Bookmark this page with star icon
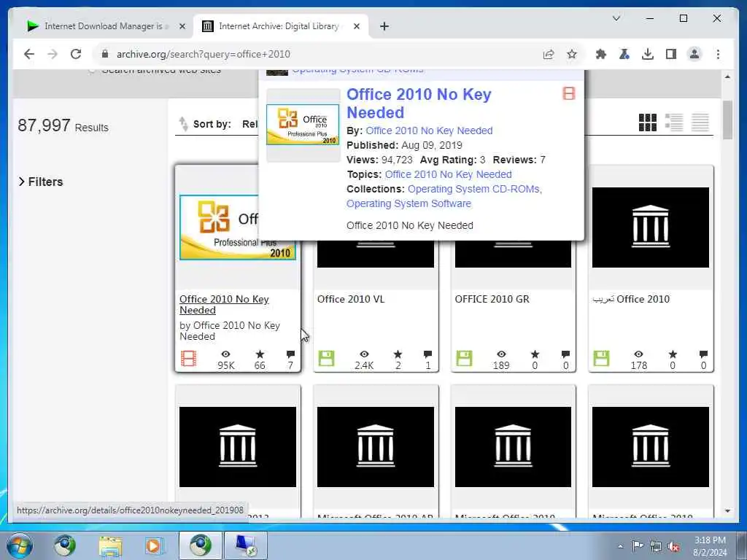 click(x=572, y=54)
